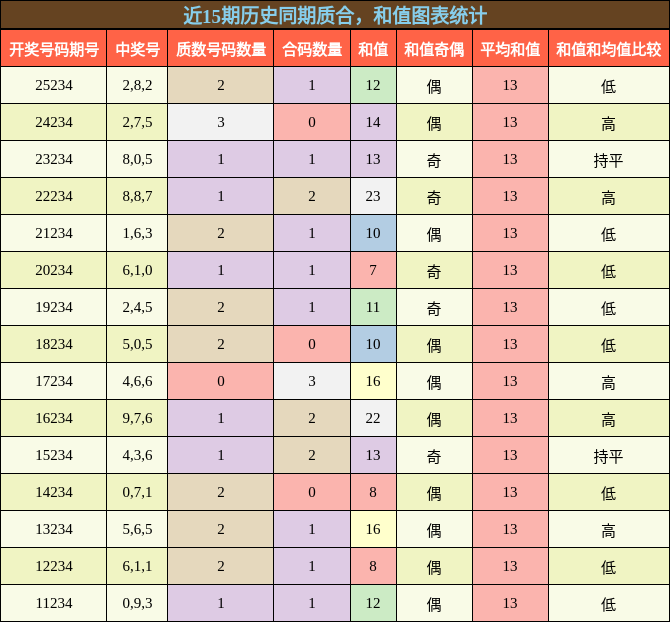This screenshot has height=622, width=670.
Task: Click sum value 8 in row 12234
Action: [x=373, y=566]
